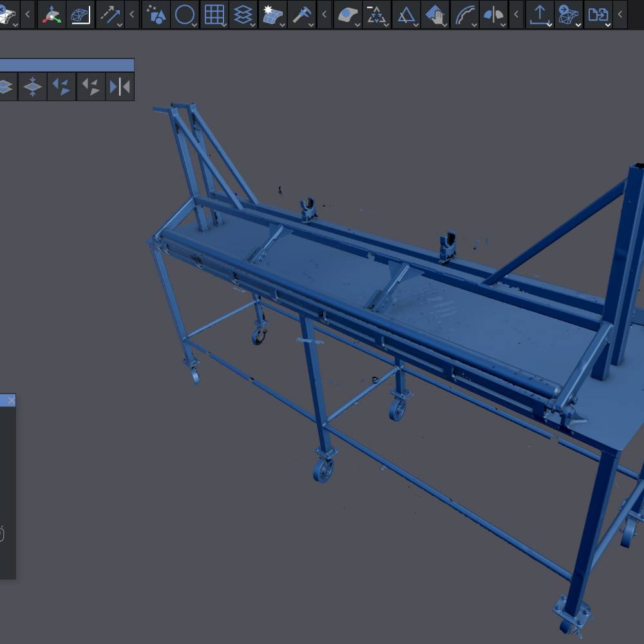Viewport: 644px width, 644px height.
Task: Open the dropdown arrow under the grid tool
Action: coord(224,25)
